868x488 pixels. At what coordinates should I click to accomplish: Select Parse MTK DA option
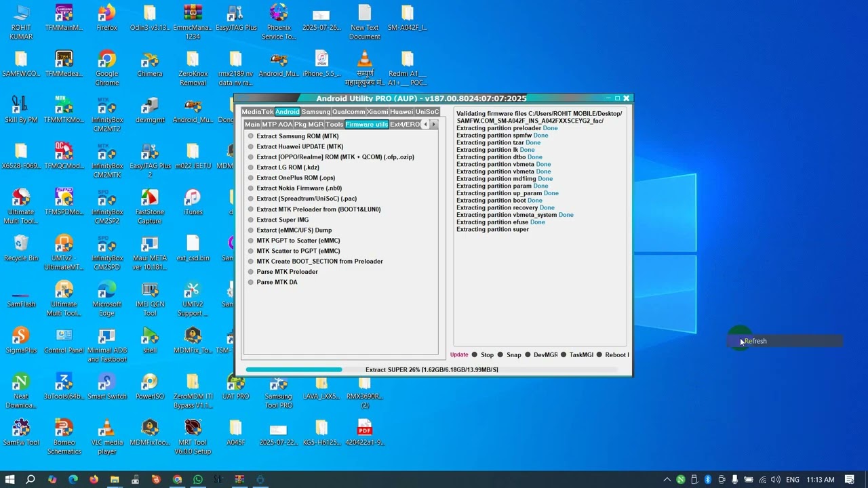(272, 283)
